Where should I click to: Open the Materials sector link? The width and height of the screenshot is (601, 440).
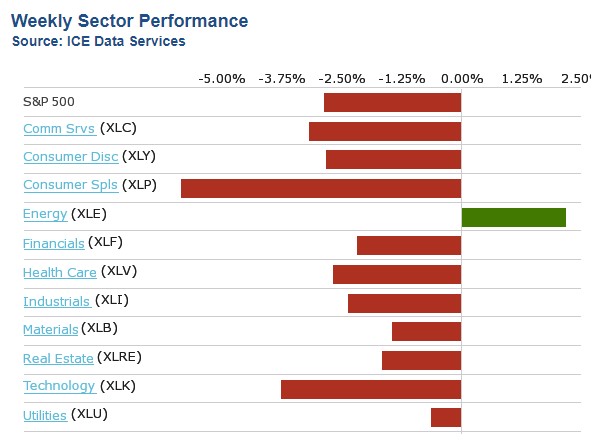(x=50, y=330)
